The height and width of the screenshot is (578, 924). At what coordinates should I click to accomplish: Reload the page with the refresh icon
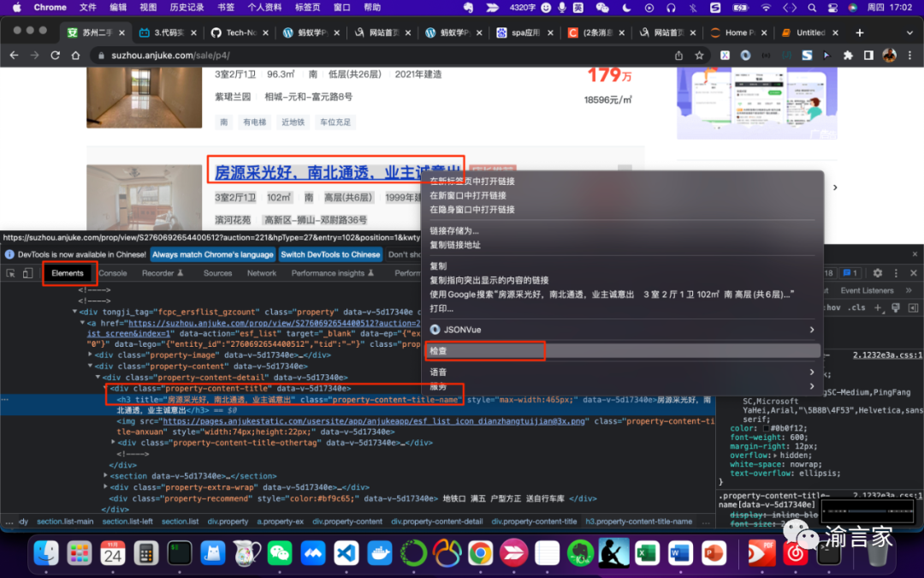pyautogui.click(x=56, y=56)
